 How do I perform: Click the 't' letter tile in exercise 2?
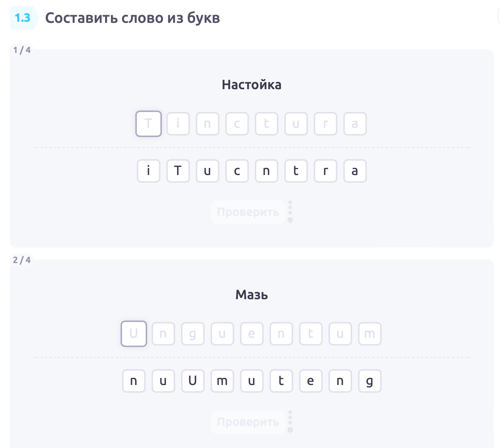[x=281, y=381]
